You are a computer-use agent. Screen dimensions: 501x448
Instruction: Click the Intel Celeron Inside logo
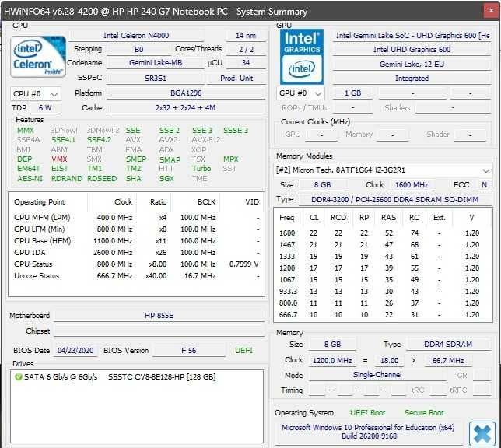click(x=38, y=57)
